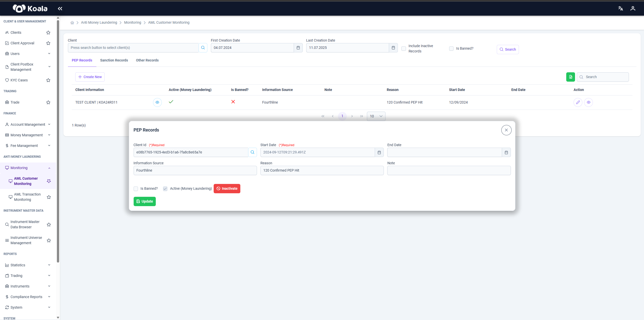Click the green Update button

point(145,202)
